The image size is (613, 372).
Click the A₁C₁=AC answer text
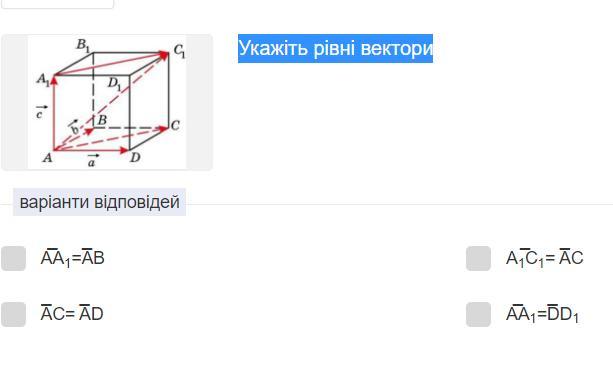[x=545, y=258]
